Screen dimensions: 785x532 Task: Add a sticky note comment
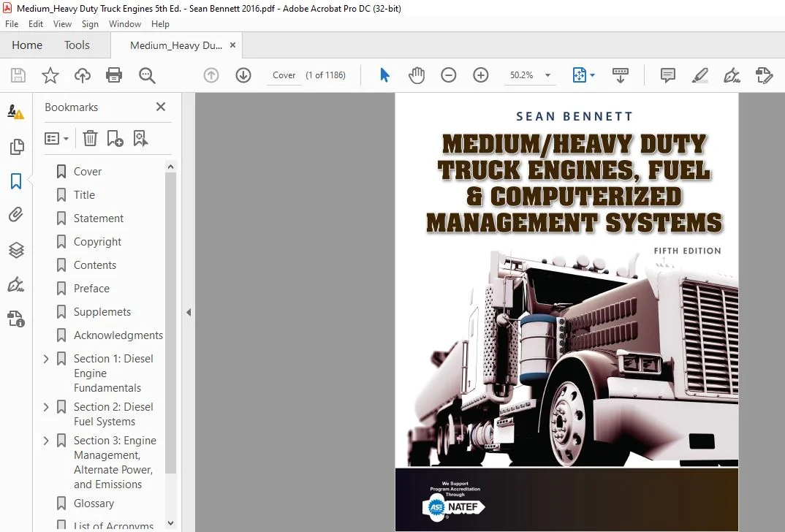(x=668, y=75)
